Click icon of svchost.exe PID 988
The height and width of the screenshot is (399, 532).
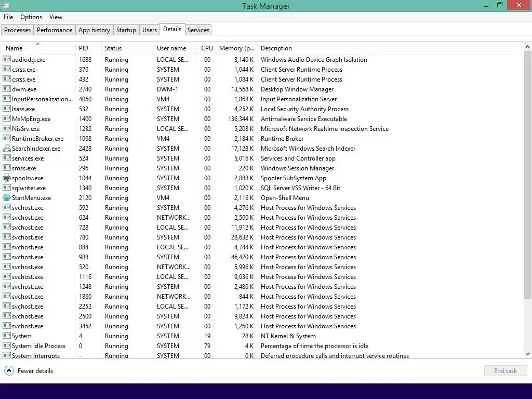tap(6, 257)
